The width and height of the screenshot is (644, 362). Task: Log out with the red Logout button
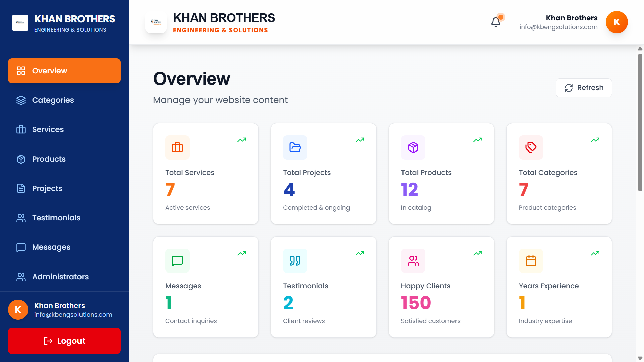64,341
